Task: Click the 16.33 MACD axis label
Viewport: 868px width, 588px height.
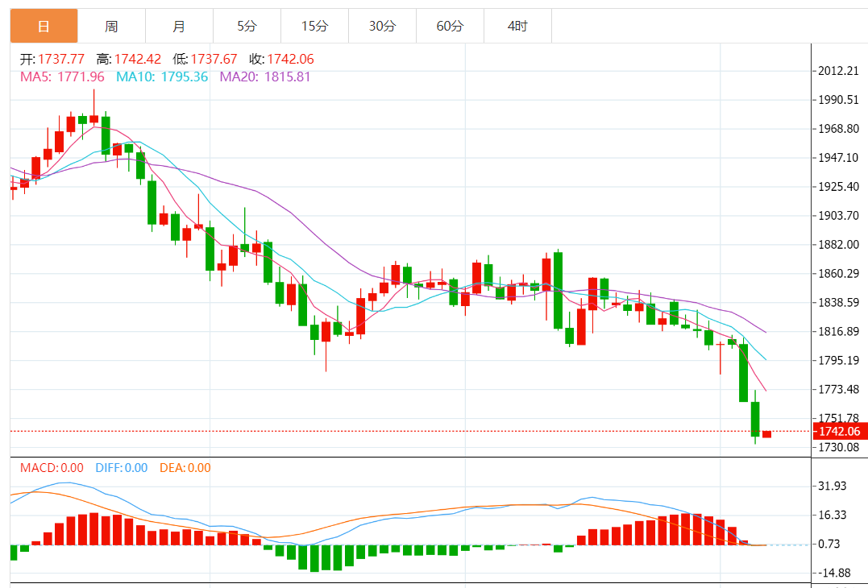Action: click(x=832, y=515)
